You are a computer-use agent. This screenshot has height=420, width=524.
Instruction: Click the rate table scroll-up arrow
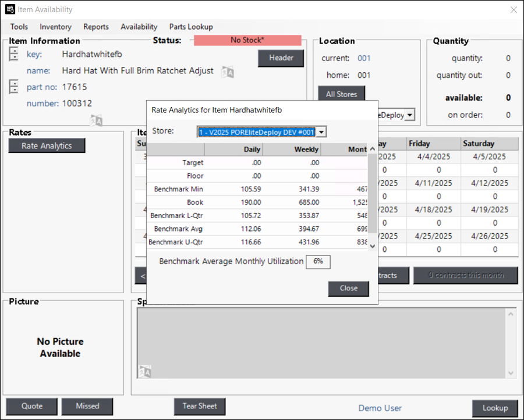click(373, 148)
